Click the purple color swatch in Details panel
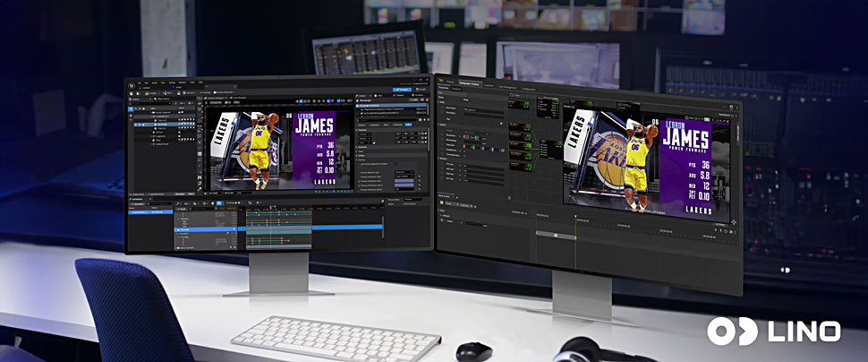 point(404,180)
